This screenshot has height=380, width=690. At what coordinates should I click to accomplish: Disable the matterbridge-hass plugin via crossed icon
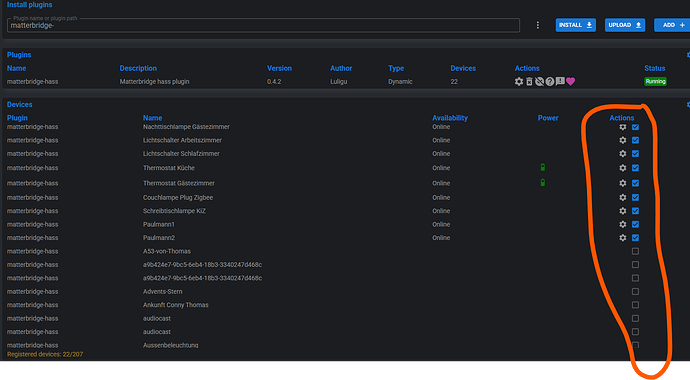(x=539, y=81)
